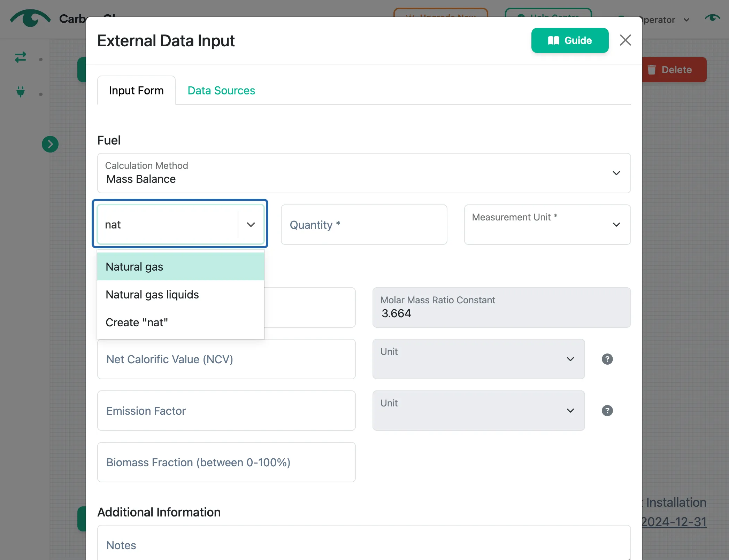729x560 pixels.
Task: Select the Create "nat" option
Action: (x=181, y=322)
